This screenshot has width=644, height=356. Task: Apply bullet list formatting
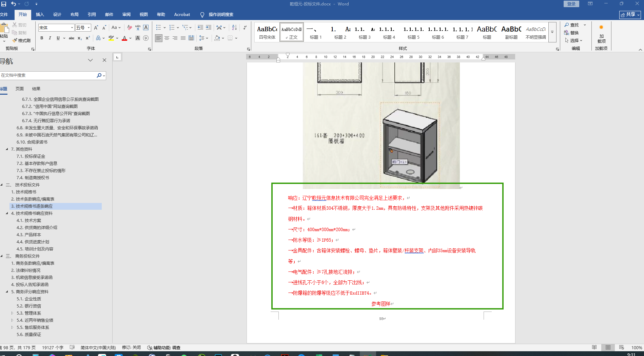pyautogui.click(x=158, y=27)
